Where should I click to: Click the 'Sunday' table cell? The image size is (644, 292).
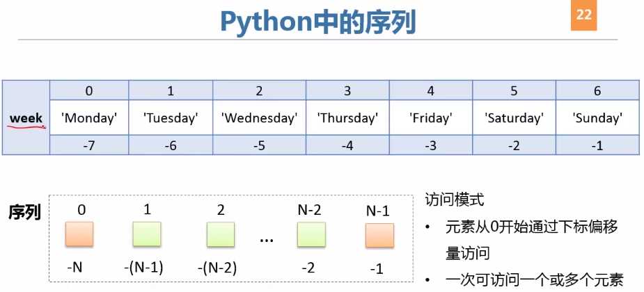(x=597, y=118)
